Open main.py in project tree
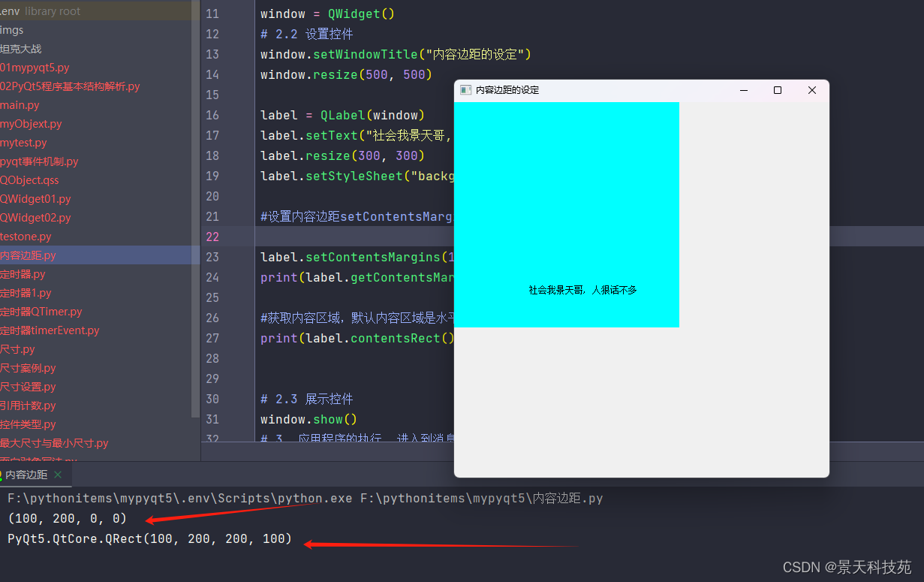 coord(20,105)
